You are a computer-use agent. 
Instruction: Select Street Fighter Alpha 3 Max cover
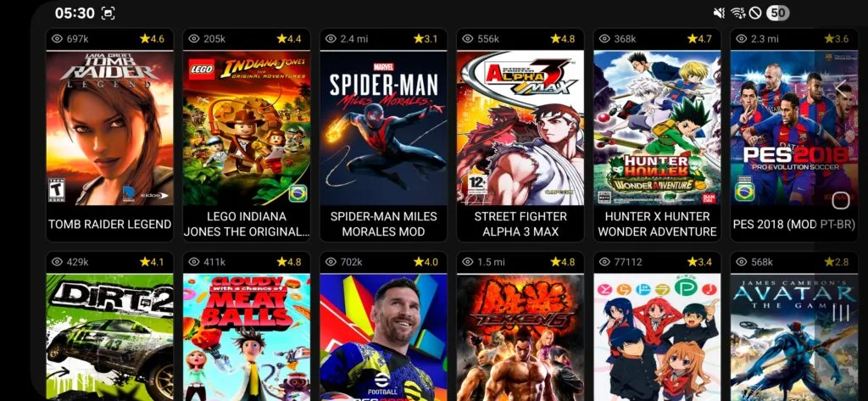pyautogui.click(x=520, y=128)
